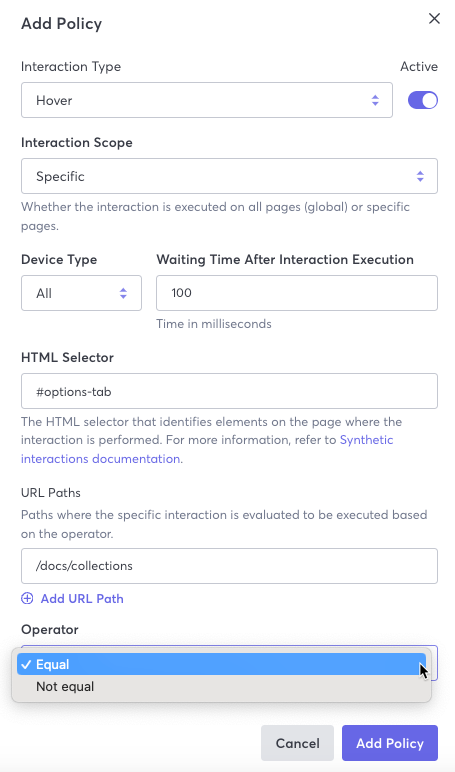455x772 pixels.
Task: Click the Interaction Scope up-down arrows icon
Action: pos(420,176)
